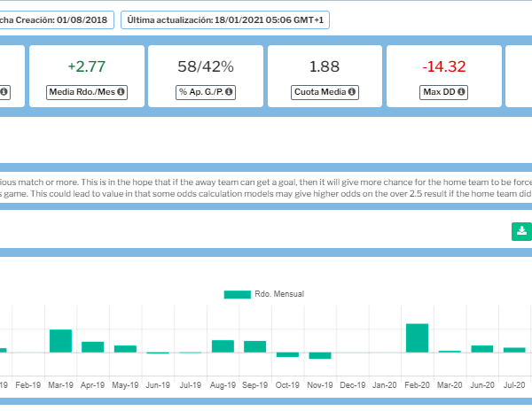Viewport: 532px width, 411px height.
Task: Toggle the Rdo. Mensual legend swatch
Action: click(237, 294)
